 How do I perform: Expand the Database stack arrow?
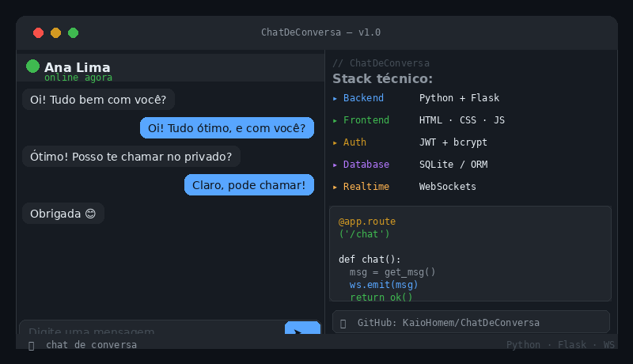pos(335,165)
